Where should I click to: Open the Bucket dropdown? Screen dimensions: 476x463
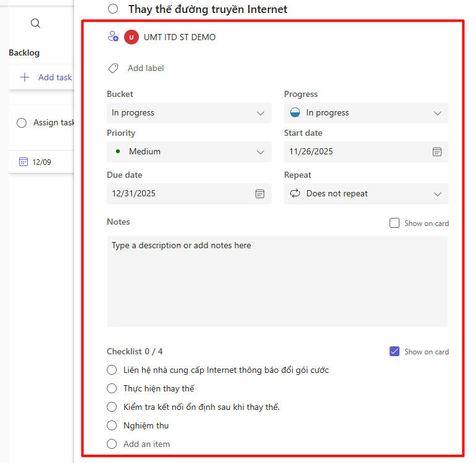(x=189, y=113)
